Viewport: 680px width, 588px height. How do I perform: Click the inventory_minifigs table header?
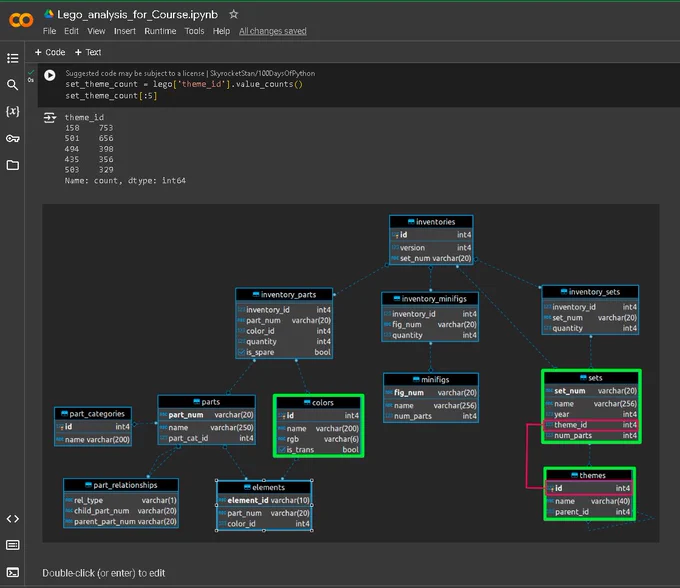pyautogui.click(x=430, y=299)
